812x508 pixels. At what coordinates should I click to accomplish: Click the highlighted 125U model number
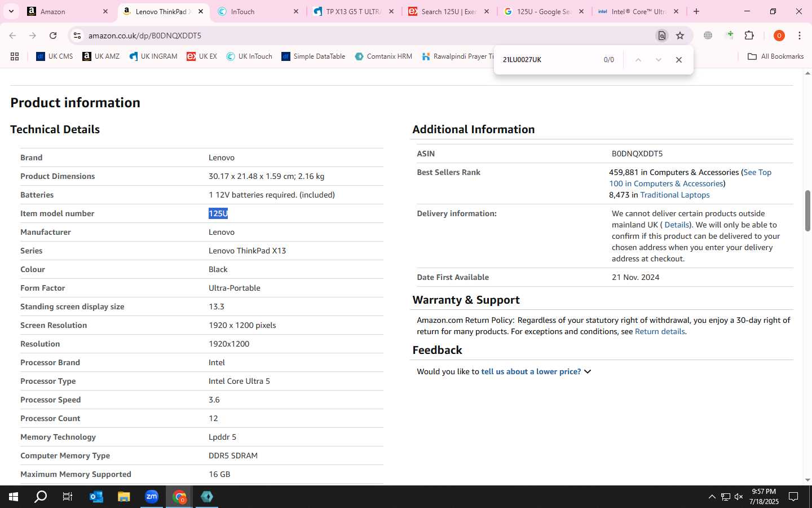(x=218, y=213)
